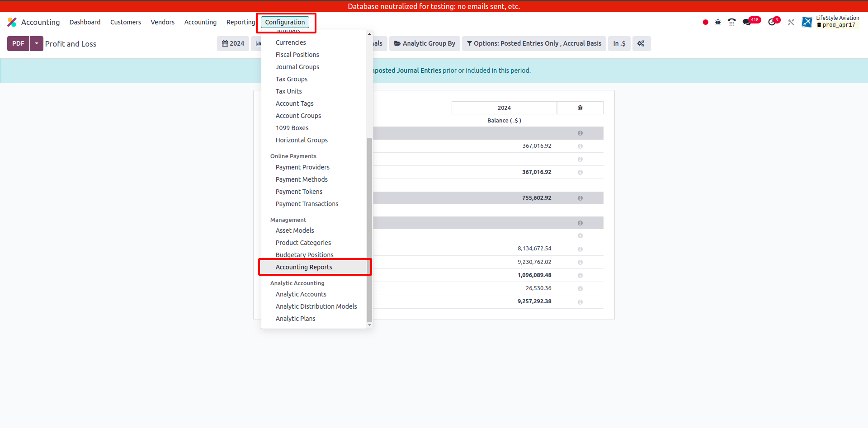Image resolution: width=868 pixels, height=428 pixels.
Task: Click the PDF export button
Action: point(18,43)
